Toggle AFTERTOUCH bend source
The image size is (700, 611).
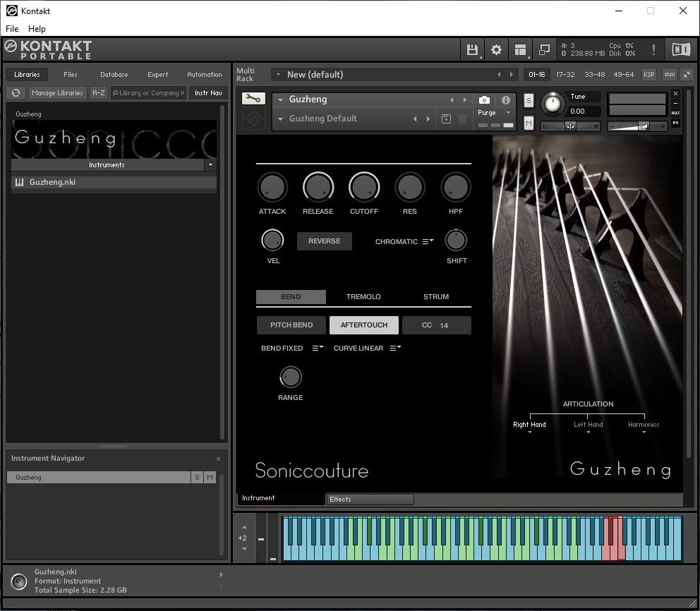[364, 325]
